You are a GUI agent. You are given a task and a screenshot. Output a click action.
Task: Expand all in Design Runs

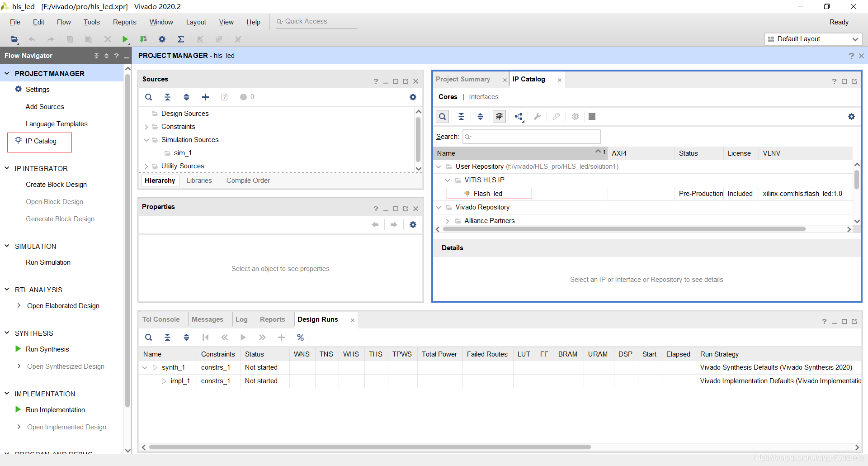pos(186,337)
